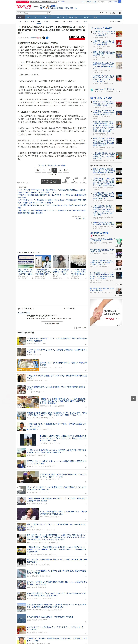The width and height of the screenshot is (138, 644).
Task: Open settings via the gear icon
Action: [x=120, y=13]
